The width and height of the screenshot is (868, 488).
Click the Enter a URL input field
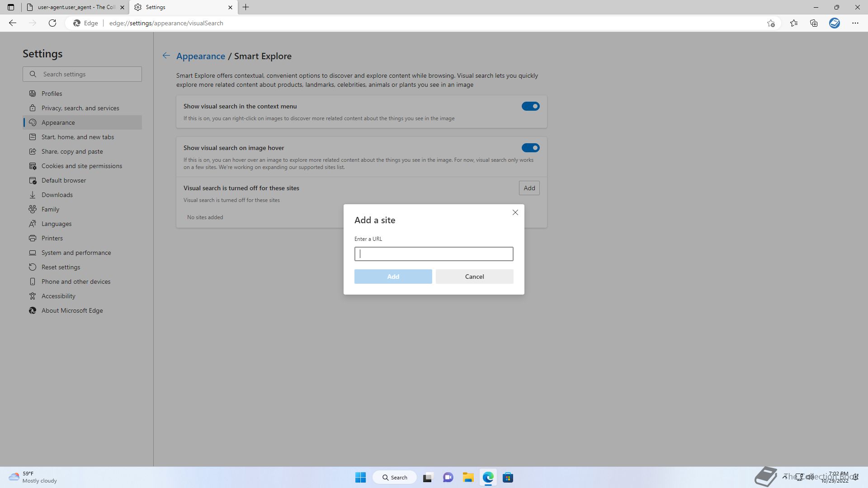pos(434,254)
